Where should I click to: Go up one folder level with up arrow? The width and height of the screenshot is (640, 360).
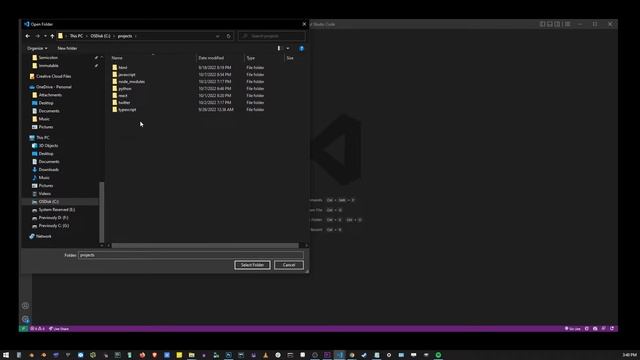[x=52, y=36]
